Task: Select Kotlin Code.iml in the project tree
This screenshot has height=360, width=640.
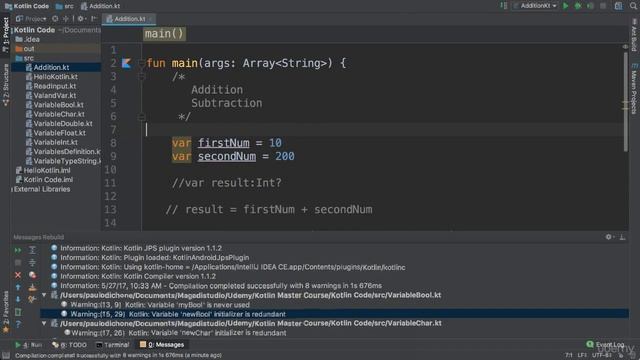Action: pyautogui.click(x=44, y=180)
